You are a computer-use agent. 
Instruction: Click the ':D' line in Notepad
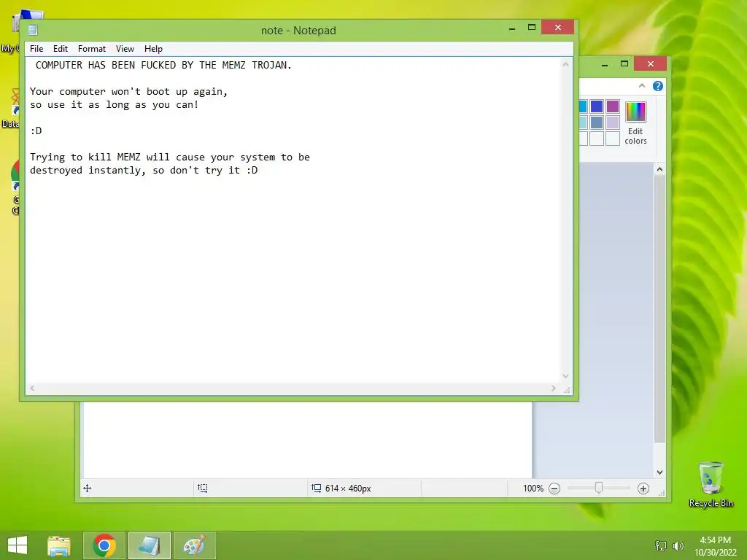pyautogui.click(x=36, y=131)
